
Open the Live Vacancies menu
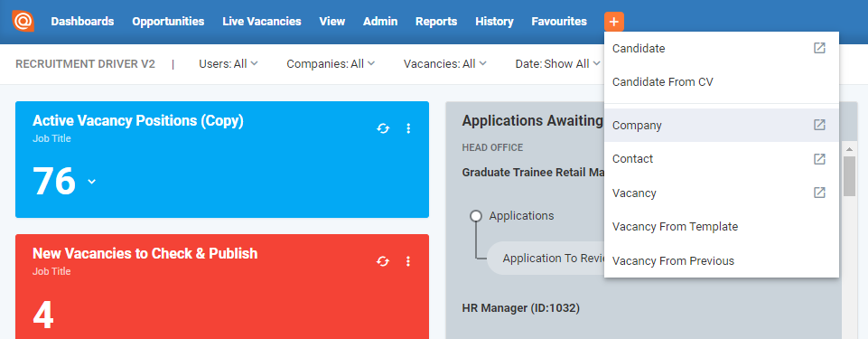(262, 22)
